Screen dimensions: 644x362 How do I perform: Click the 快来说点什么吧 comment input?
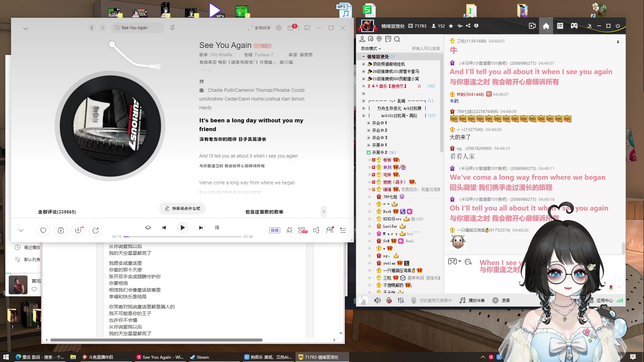(x=182, y=208)
